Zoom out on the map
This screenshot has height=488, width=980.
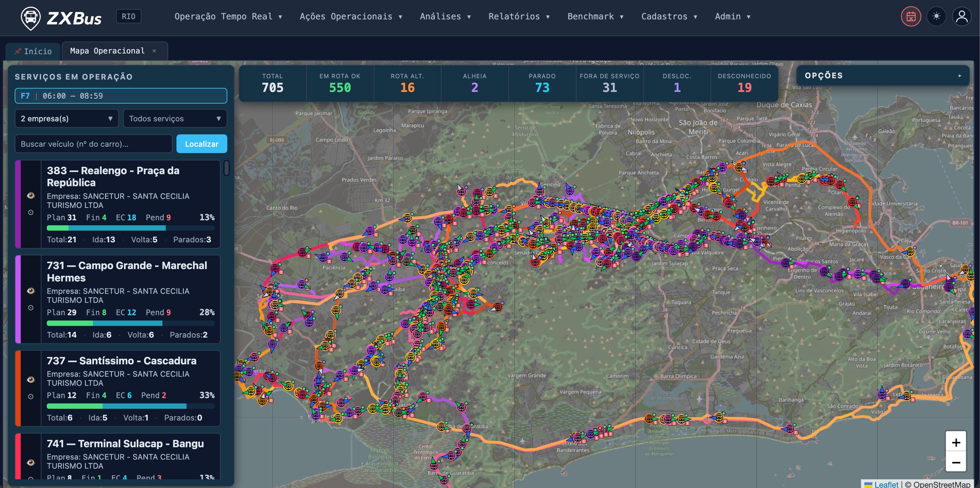[956, 462]
